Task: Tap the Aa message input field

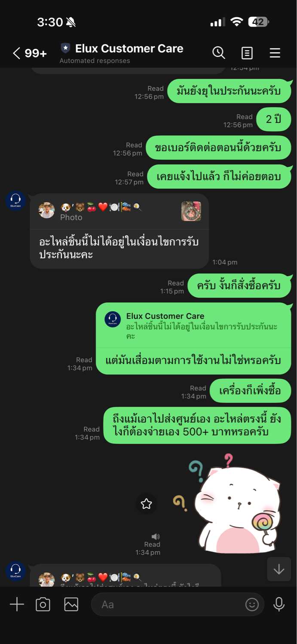Action: (178, 605)
